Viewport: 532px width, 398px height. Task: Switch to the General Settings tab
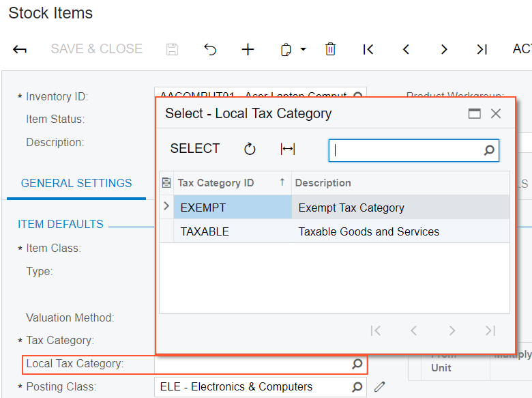click(76, 183)
